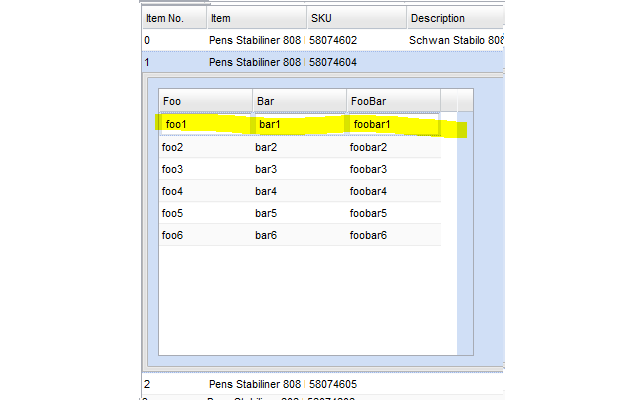Select the Schwan Stabilo description cell
The image size is (640, 400).
pyautogui.click(x=455, y=40)
